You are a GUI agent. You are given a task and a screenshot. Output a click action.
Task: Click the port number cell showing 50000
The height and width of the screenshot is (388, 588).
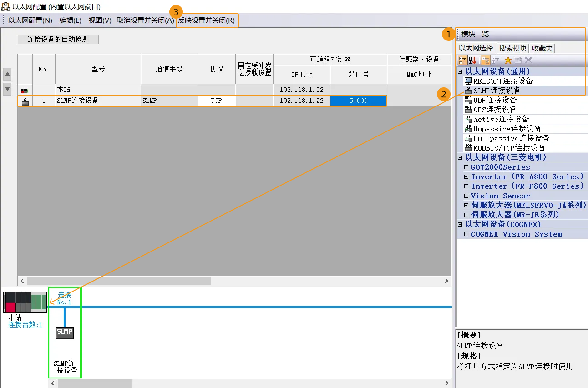359,101
